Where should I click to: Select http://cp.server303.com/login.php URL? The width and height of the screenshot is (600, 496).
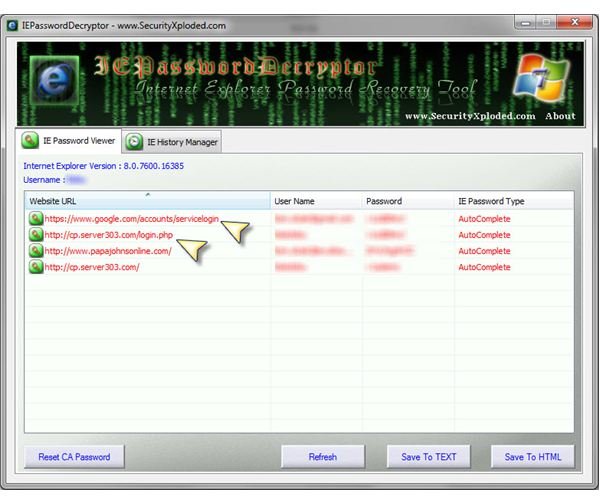(x=109, y=235)
